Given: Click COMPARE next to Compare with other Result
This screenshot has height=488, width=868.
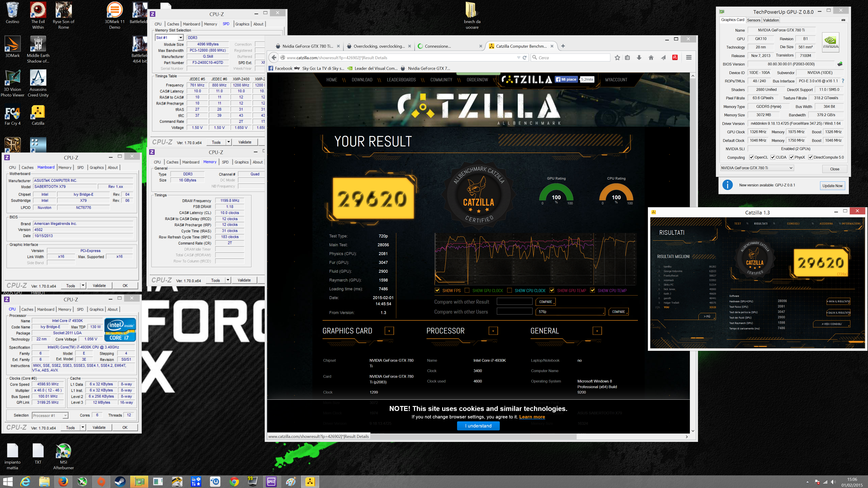Looking at the screenshot, I should click(x=545, y=302).
